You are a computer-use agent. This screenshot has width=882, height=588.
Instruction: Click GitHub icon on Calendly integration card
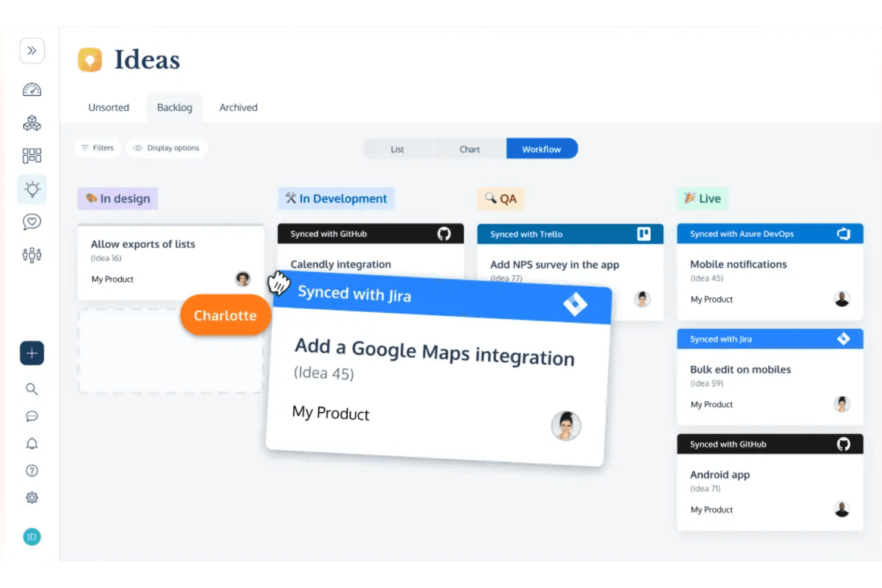tap(444, 234)
